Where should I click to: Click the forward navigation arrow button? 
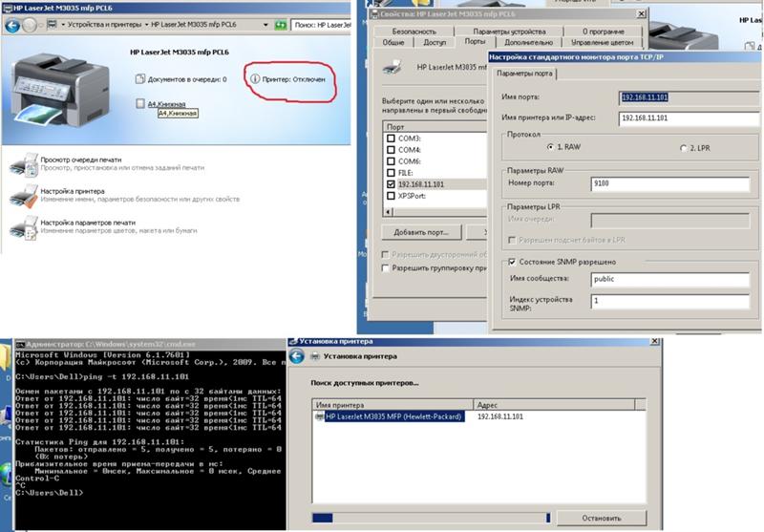point(30,25)
